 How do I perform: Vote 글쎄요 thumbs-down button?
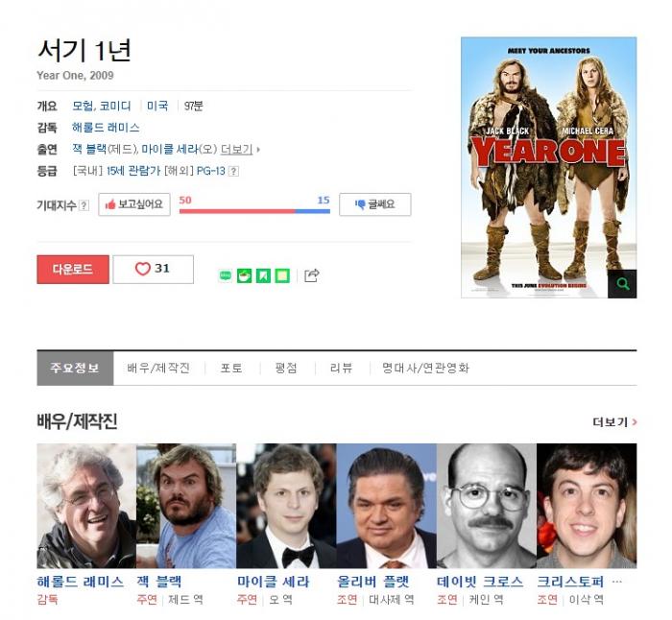click(x=375, y=204)
